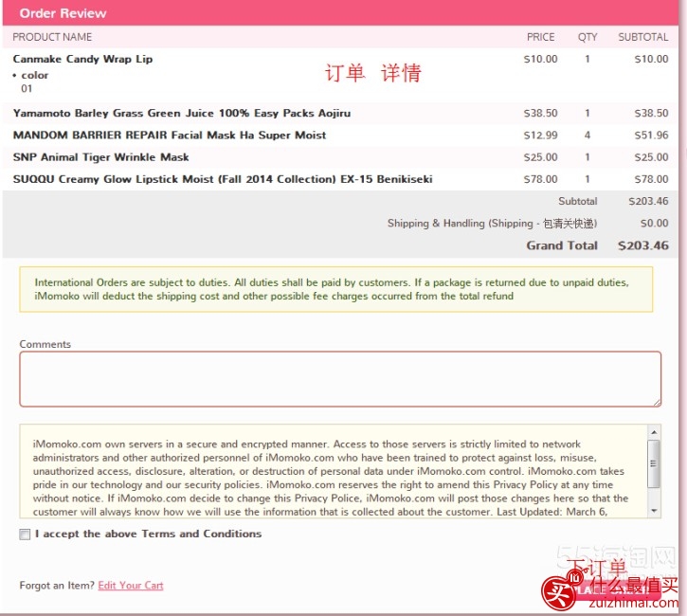Click the PRODUCT NAME column header
This screenshot has height=616, width=687.
pyautogui.click(x=52, y=37)
